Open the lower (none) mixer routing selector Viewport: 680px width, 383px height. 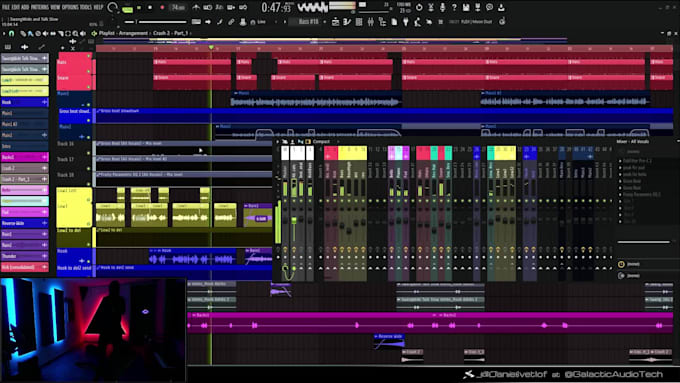click(633, 275)
